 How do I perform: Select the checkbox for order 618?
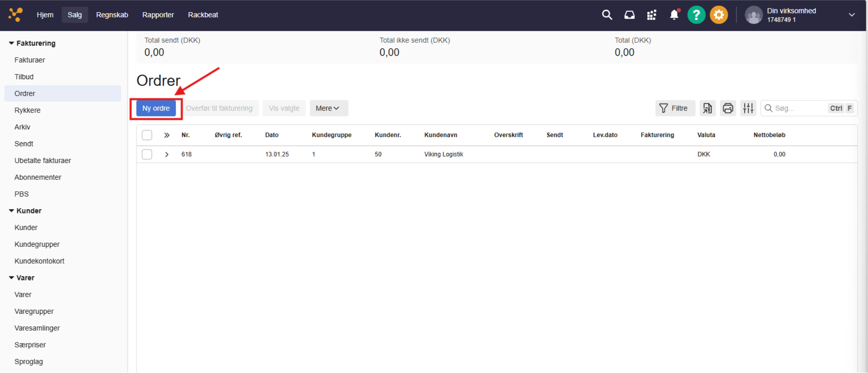point(147,155)
